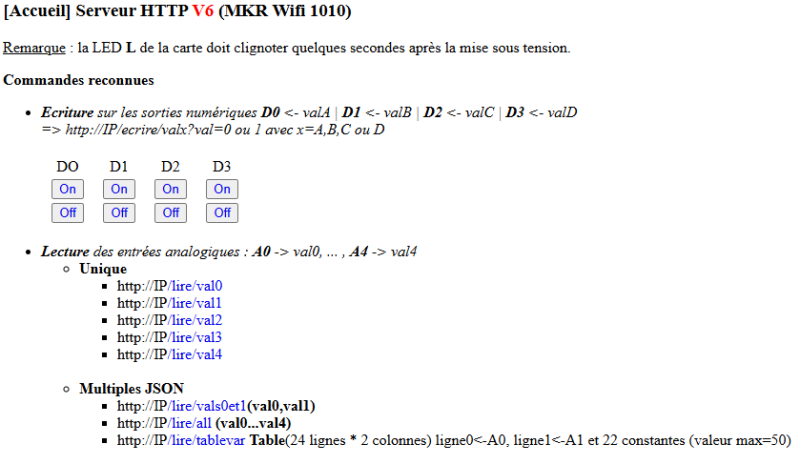
Task: Visit the /lire/val4 link
Action: (195, 355)
